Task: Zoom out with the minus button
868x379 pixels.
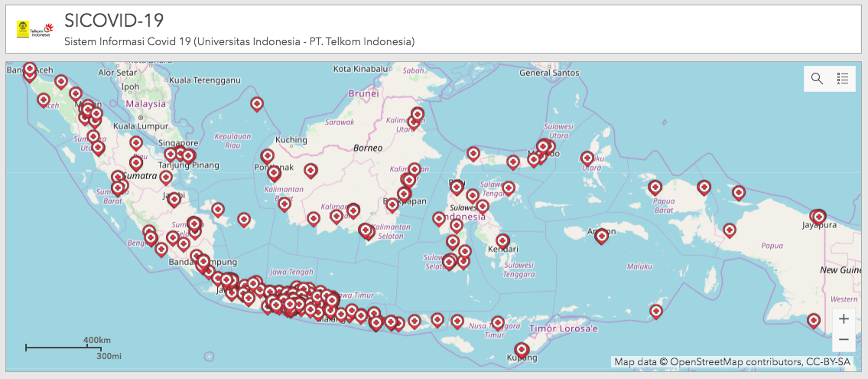Action: pyautogui.click(x=844, y=339)
